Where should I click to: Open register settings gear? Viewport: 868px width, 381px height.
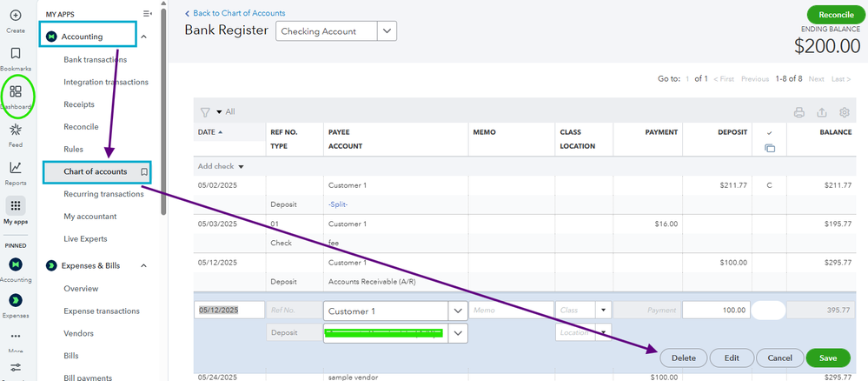pos(845,112)
